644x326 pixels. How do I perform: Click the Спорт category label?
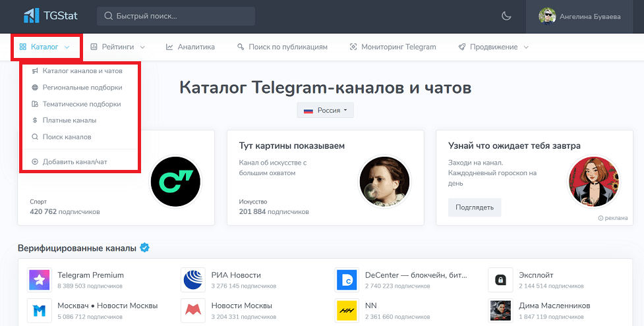pyautogui.click(x=38, y=202)
